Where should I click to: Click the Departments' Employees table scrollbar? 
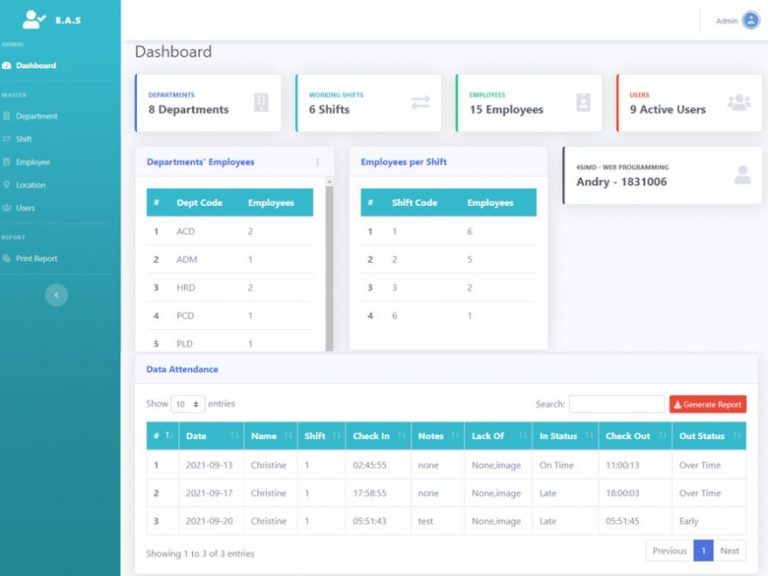[x=329, y=260]
